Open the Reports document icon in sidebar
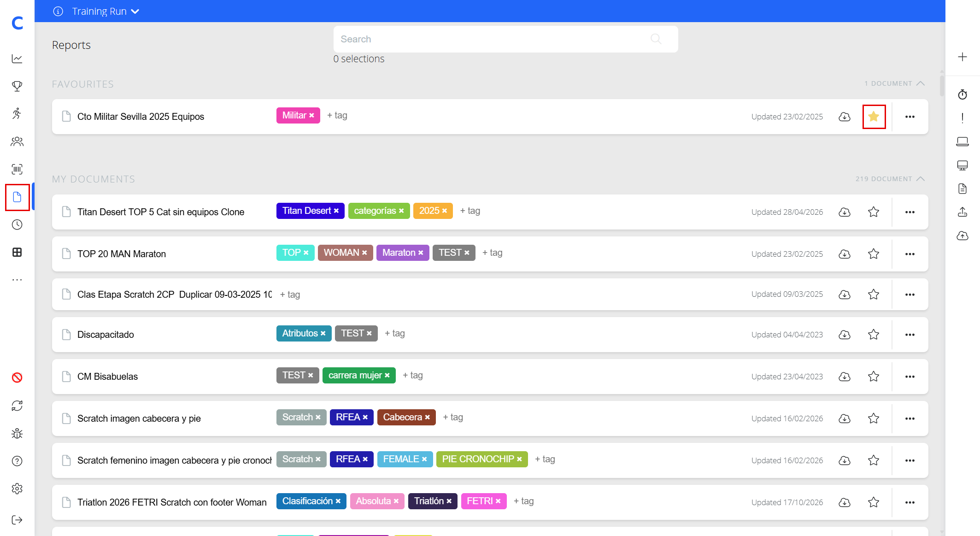The height and width of the screenshot is (536, 980). pos(17,197)
